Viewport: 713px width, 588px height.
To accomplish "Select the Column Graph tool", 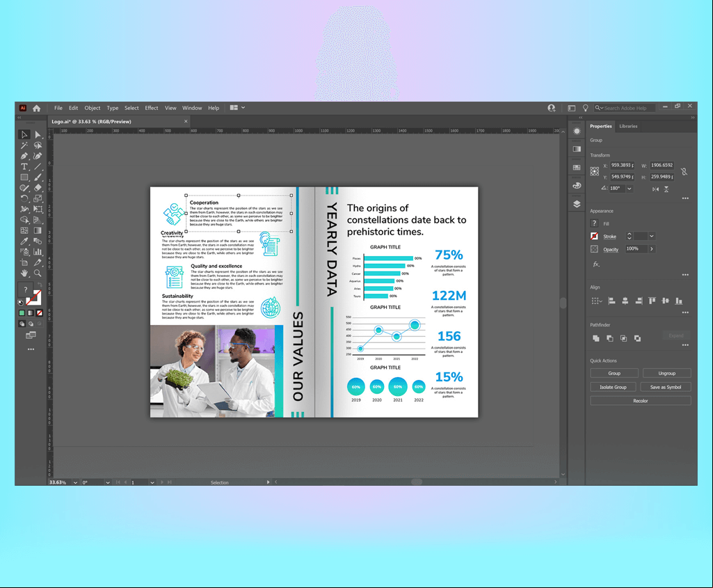I will (38, 251).
